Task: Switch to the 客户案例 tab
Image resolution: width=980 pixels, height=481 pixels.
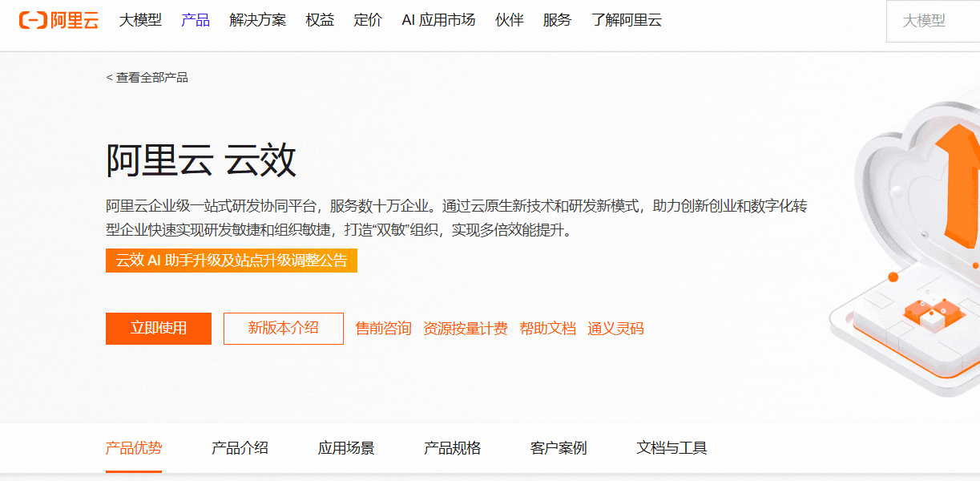Action: 559,448
